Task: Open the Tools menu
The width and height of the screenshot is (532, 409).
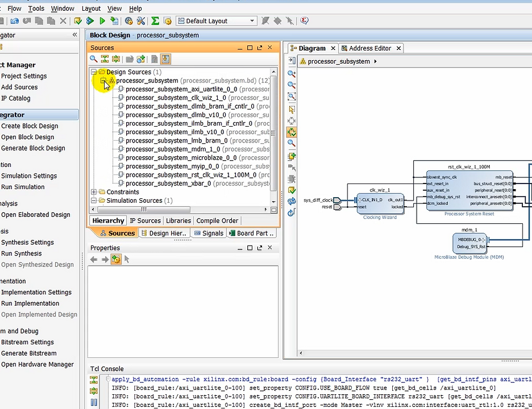Action: (x=36, y=8)
